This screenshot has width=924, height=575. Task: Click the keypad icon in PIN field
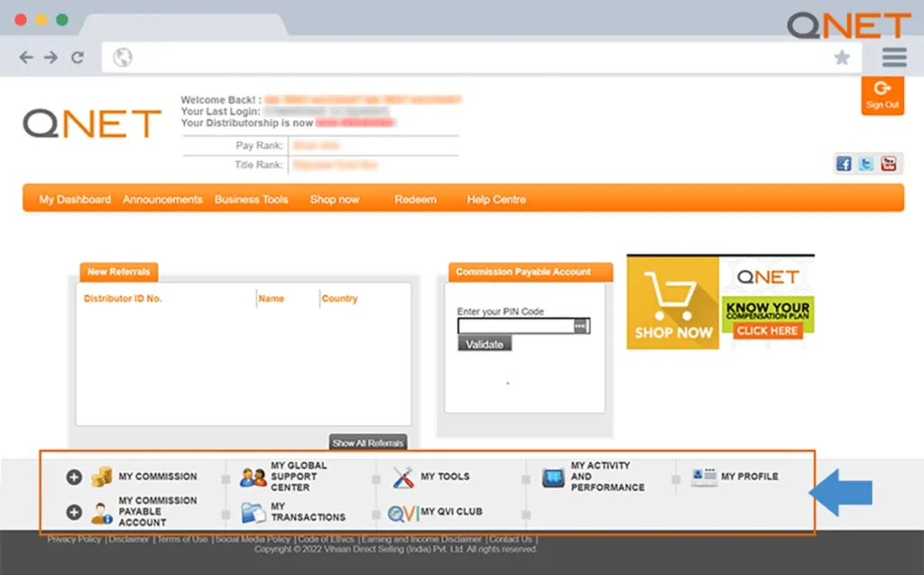click(581, 326)
